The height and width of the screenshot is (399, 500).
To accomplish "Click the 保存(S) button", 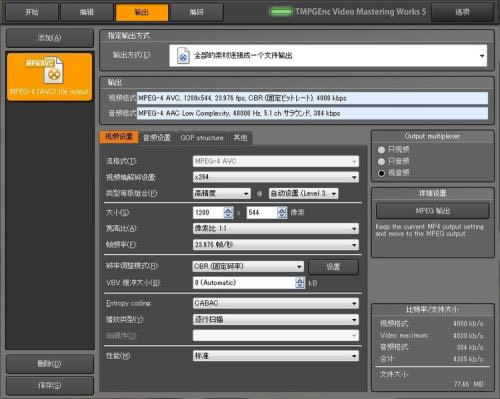I will pos(49,386).
